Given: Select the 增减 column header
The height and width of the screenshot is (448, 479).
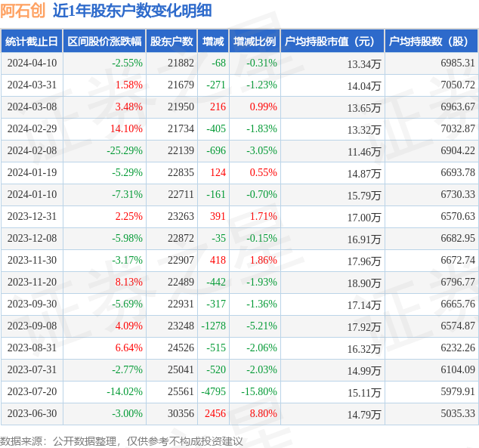Looking at the screenshot, I should pyautogui.click(x=213, y=42).
